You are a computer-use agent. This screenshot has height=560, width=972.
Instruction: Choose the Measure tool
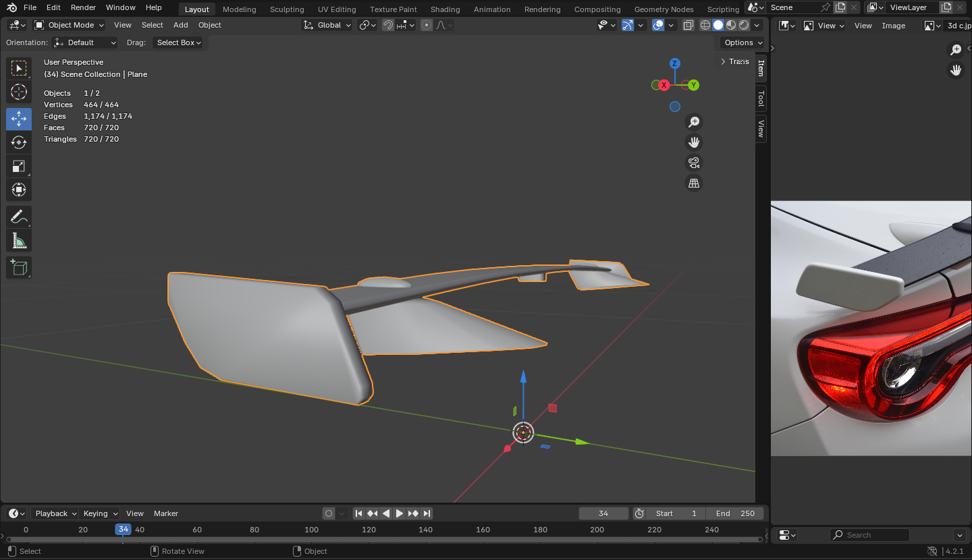click(19, 241)
